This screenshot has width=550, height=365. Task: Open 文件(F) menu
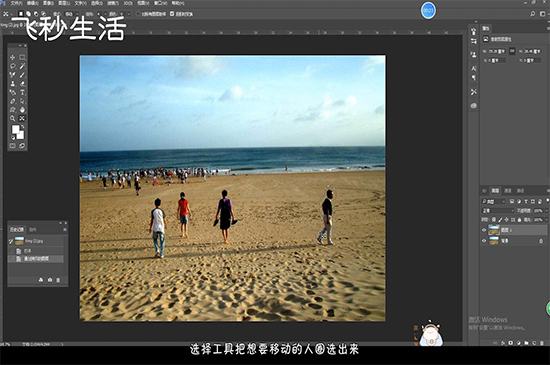16,3
